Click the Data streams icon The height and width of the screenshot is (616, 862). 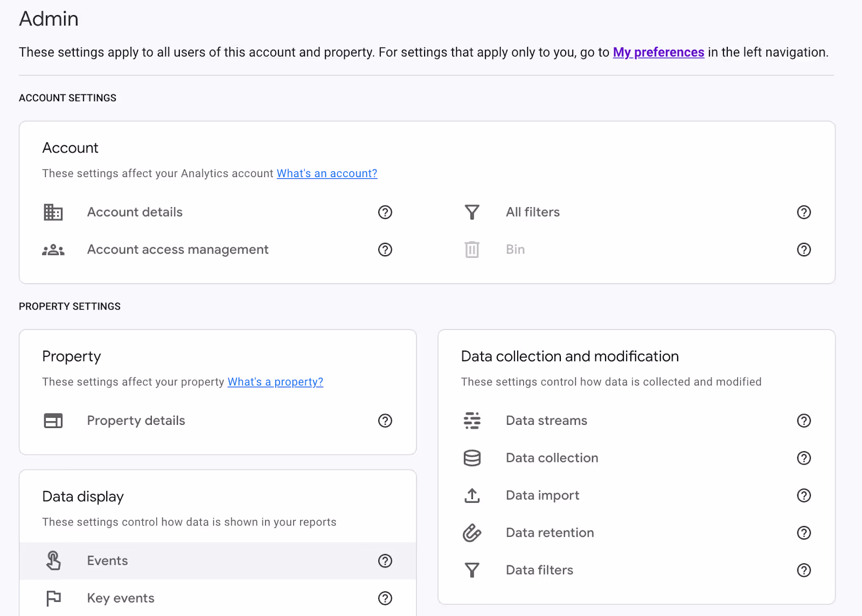click(472, 421)
